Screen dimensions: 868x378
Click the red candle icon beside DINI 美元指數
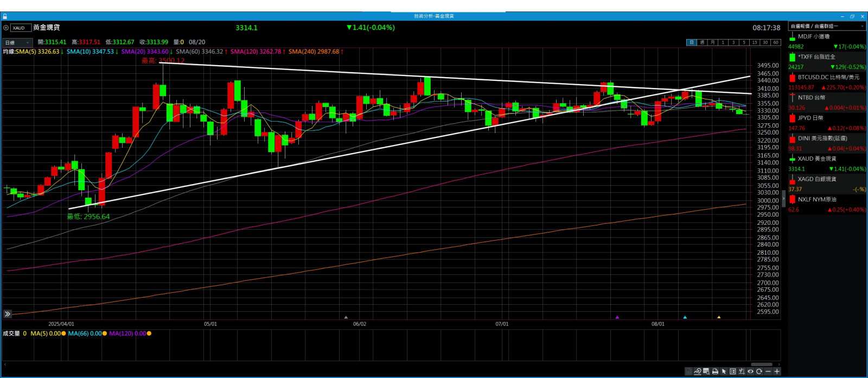click(792, 138)
